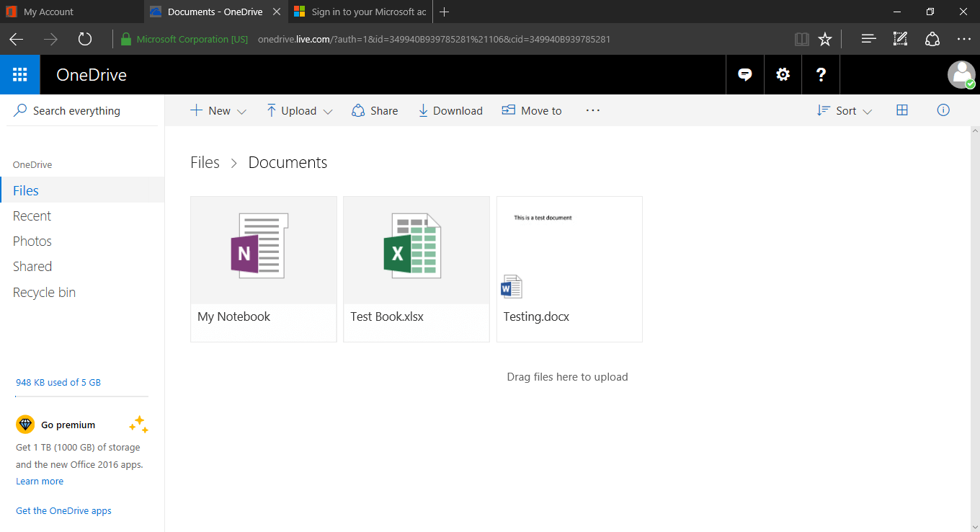Open the Test Book.xlsx tile
Screen dimensions: 980x532
pos(416,269)
